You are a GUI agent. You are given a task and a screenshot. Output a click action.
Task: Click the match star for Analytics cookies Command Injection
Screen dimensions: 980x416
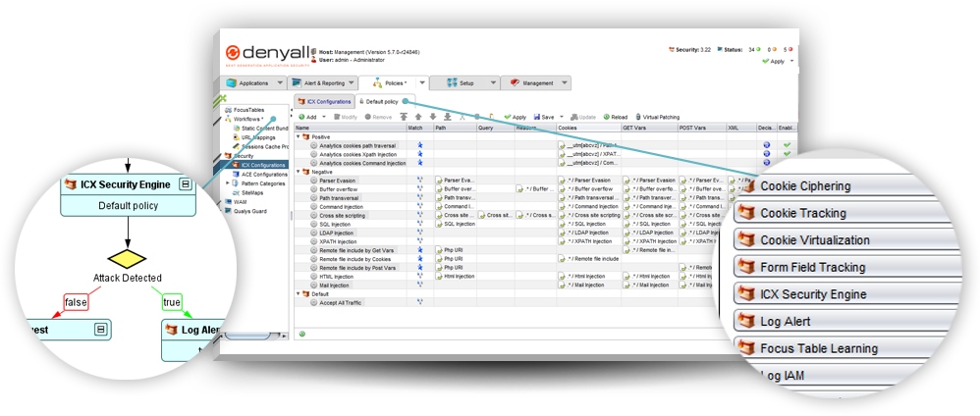click(420, 163)
